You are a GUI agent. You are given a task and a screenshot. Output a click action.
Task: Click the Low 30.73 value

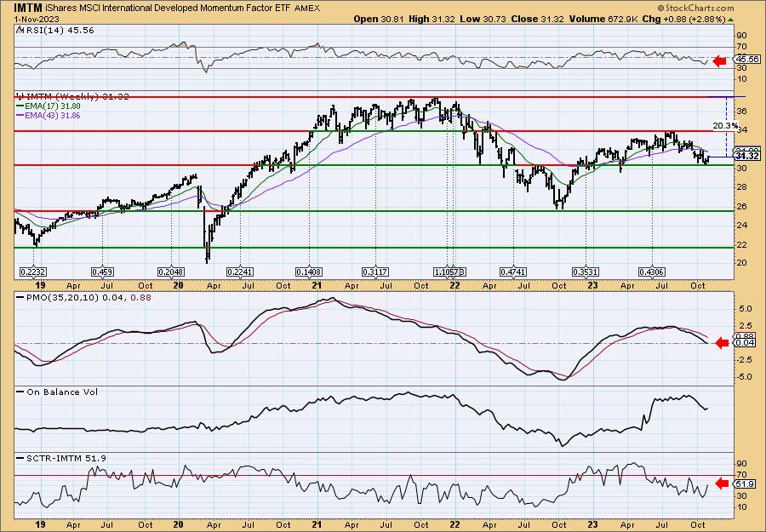[x=483, y=19]
